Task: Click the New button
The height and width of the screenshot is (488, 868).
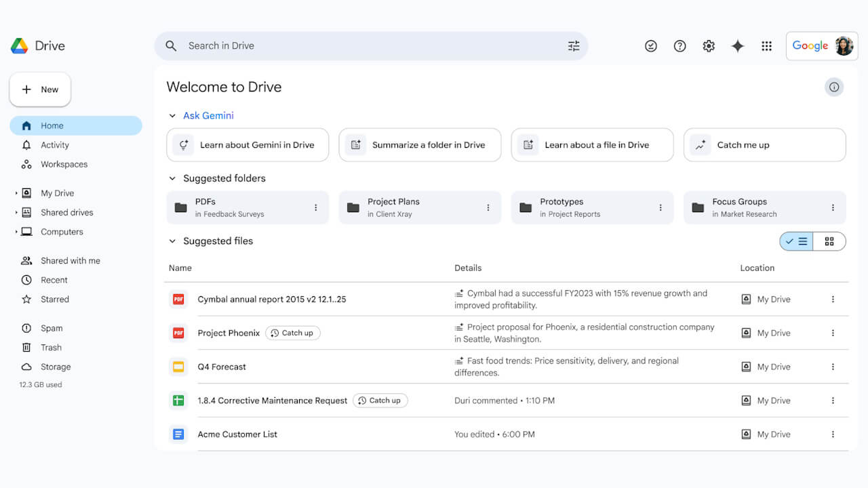Action: [40, 89]
